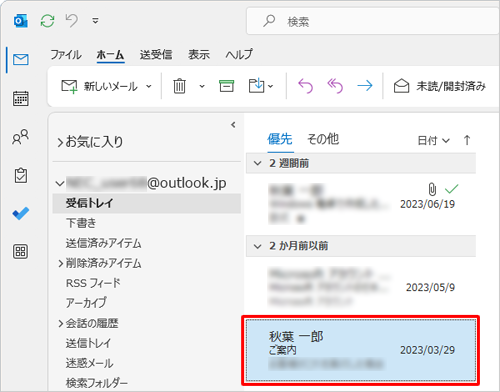500x392 pixels.
Task: Select the 受信トレイ folder
Action: click(147, 203)
